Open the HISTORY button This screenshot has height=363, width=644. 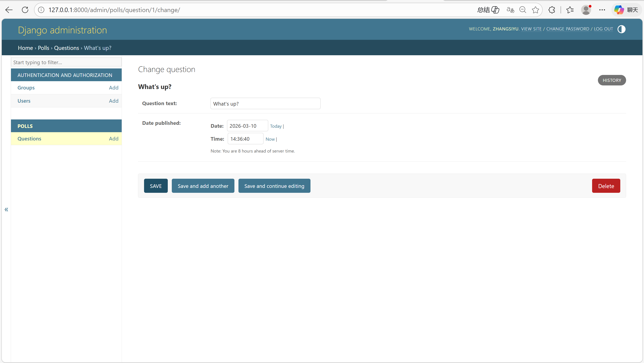pyautogui.click(x=612, y=80)
